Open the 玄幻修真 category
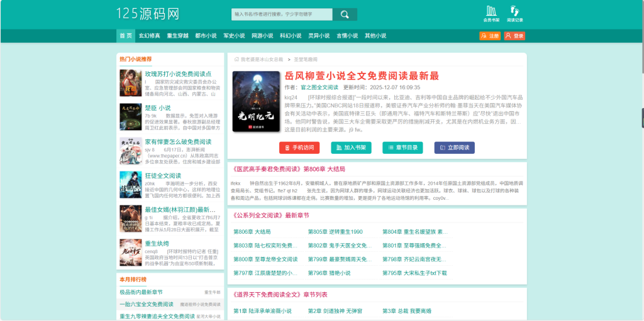644x321 pixels. (x=149, y=36)
